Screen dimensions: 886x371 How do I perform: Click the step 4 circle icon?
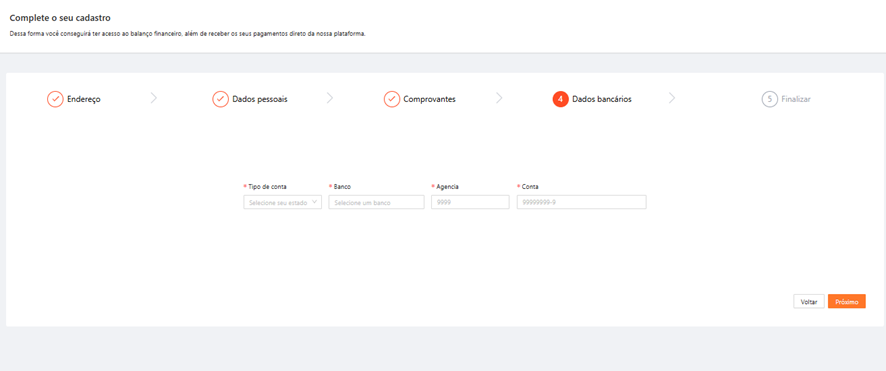[561, 99]
